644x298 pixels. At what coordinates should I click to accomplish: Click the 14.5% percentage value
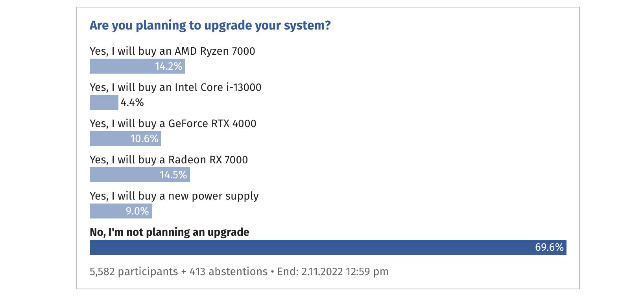pos(173,175)
